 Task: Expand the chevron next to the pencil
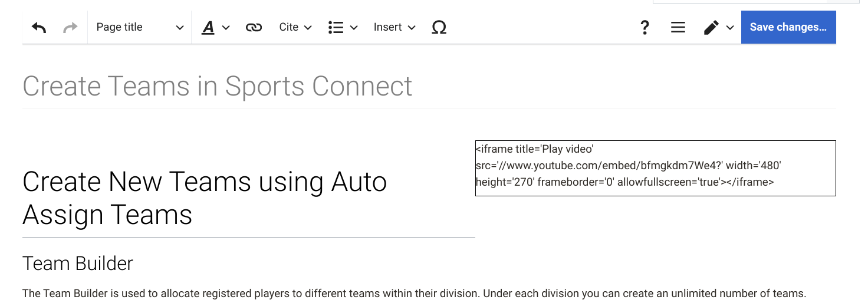coord(730,28)
